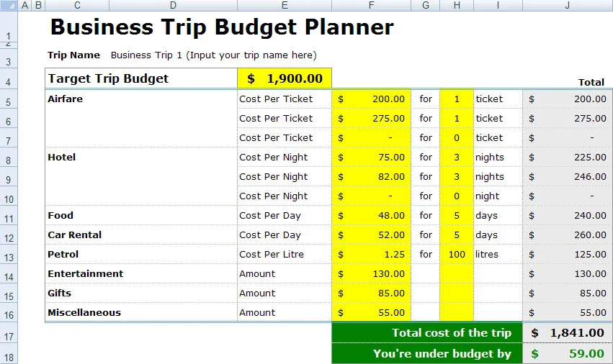Select the Business Trip Budget Planner title

[222, 27]
